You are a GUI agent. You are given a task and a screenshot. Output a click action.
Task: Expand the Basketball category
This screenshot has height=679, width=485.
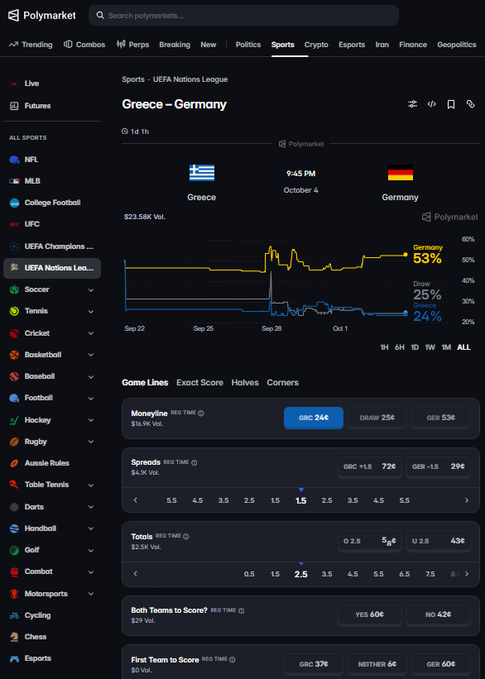(91, 355)
